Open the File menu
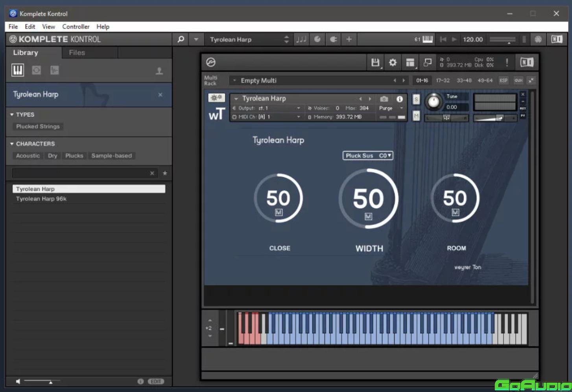The image size is (572, 392). [x=13, y=26]
